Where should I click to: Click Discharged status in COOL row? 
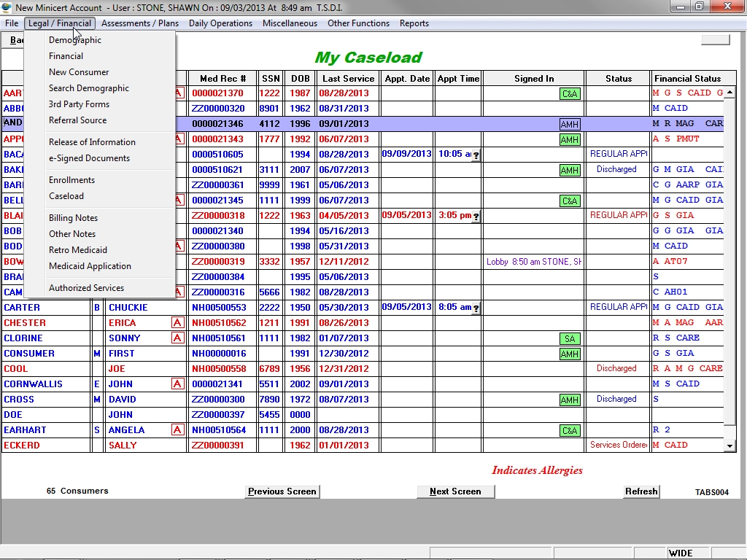coord(616,368)
